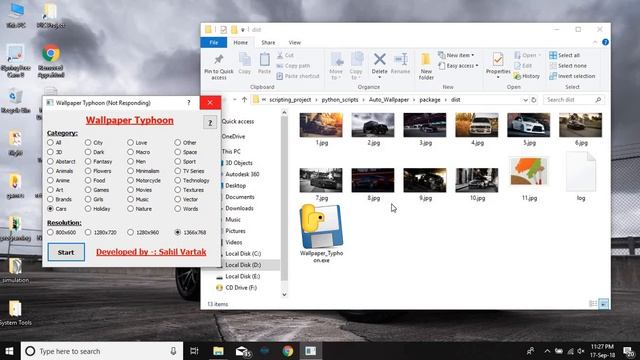Select the 5.jpg white car thumbnail

[529, 125]
